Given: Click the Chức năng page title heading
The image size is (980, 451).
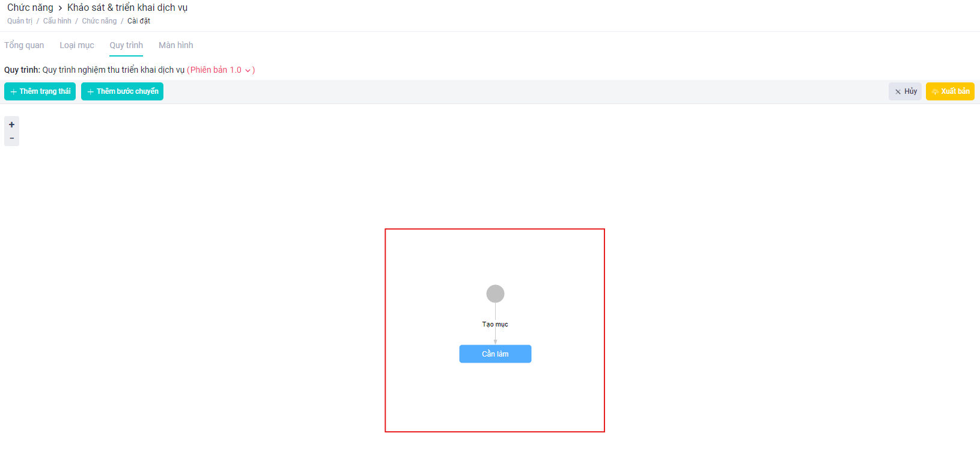Looking at the screenshot, I should (30, 8).
